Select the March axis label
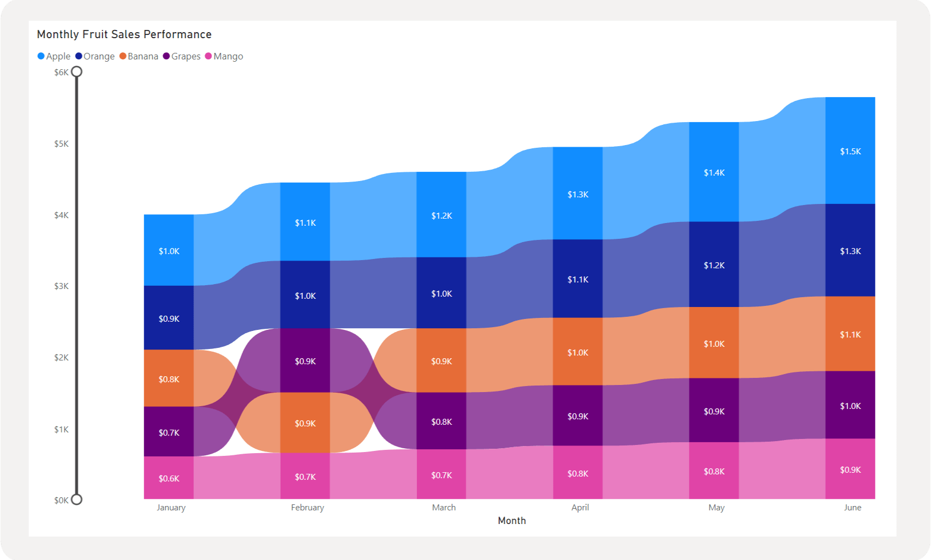Image resolution: width=931 pixels, height=560 pixels. (443, 507)
